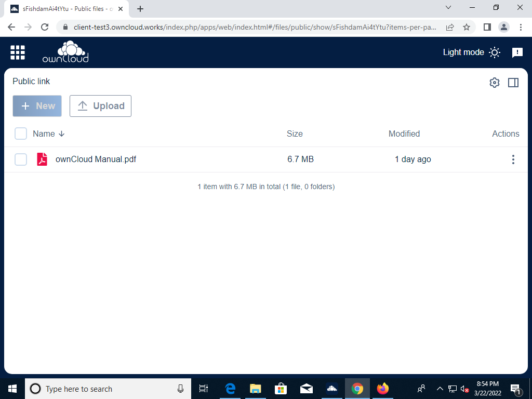Open a new browser tab

coord(140,8)
